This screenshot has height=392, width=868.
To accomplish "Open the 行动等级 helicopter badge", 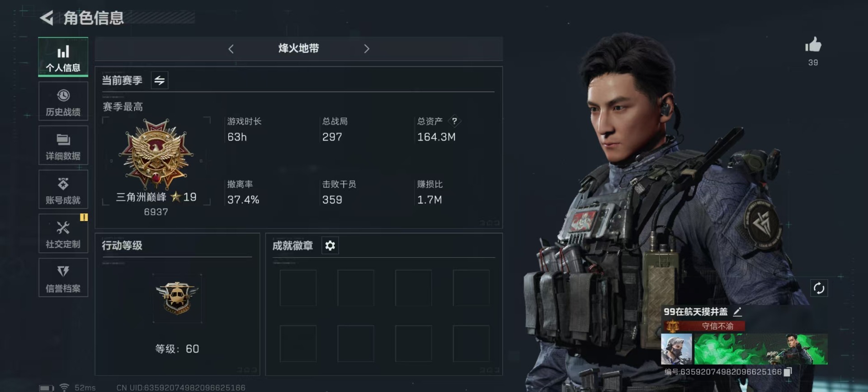I will point(177,298).
